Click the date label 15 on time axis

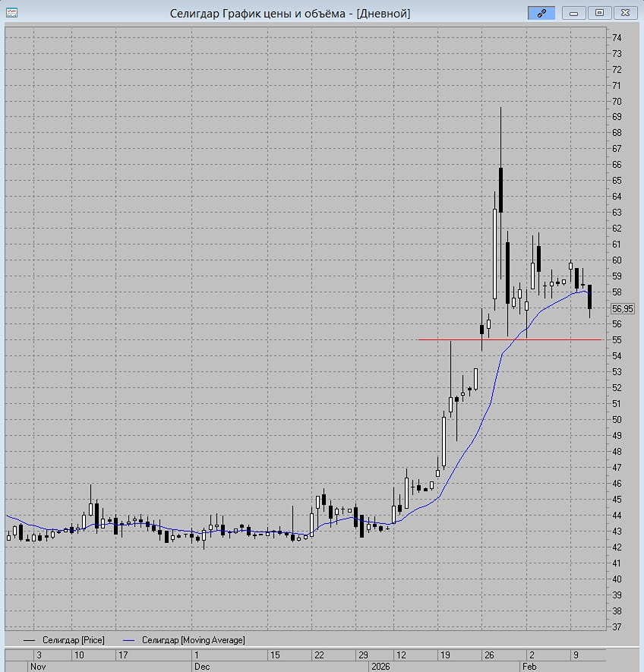tap(275, 655)
